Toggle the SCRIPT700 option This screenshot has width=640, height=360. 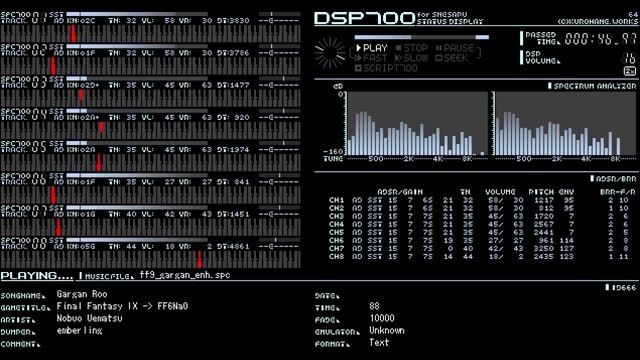pyautogui.click(x=386, y=68)
